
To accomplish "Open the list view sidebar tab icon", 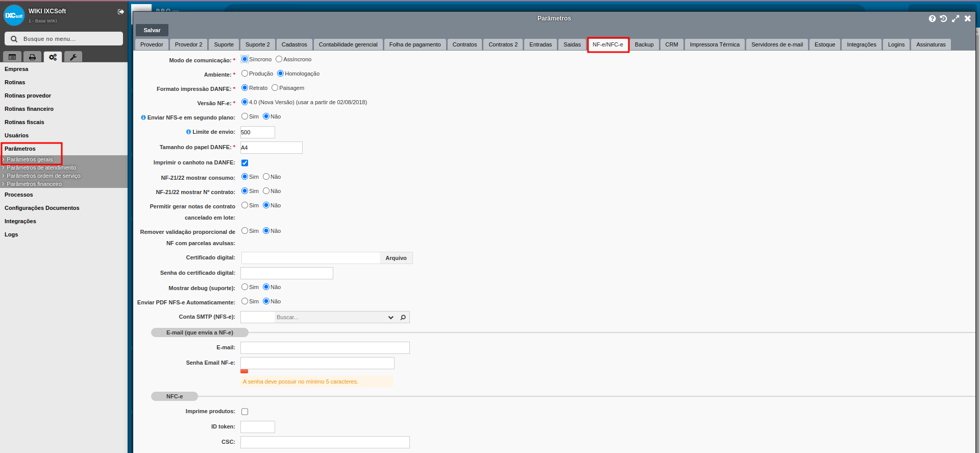I will pyautogui.click(x=13, y=57).
